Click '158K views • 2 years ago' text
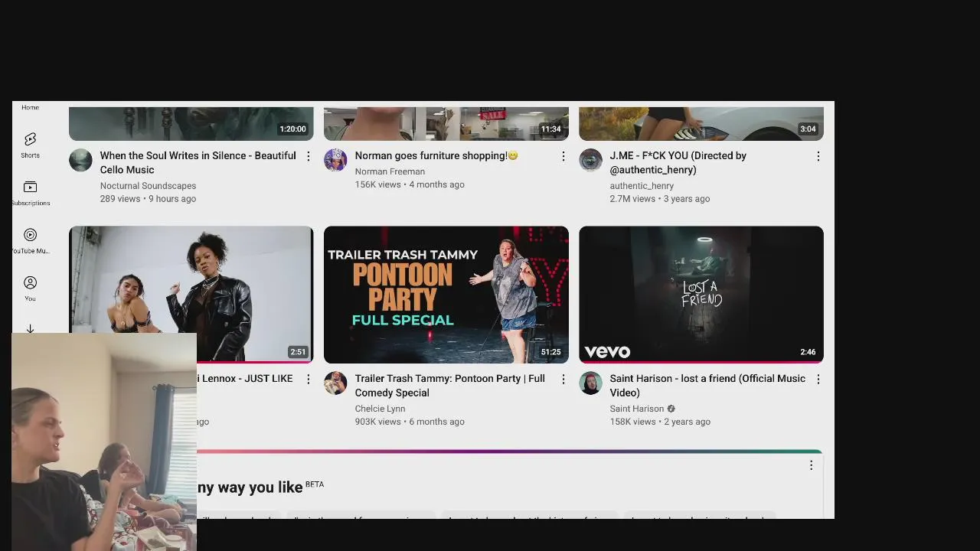This screenshot has width=980, height=551. [660, 422]
